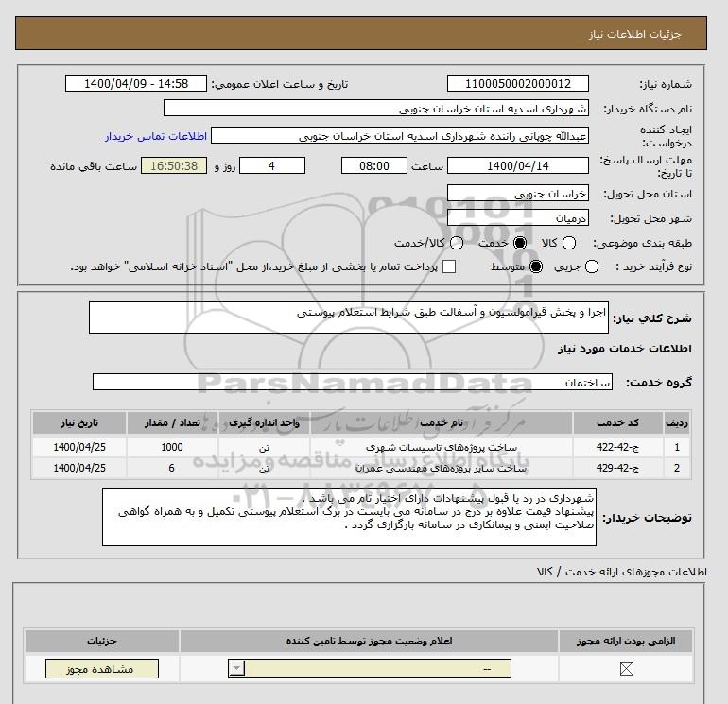Click row number 1 cell
The width and height of the screenshot is (728, 704).
tap(677, 447)
